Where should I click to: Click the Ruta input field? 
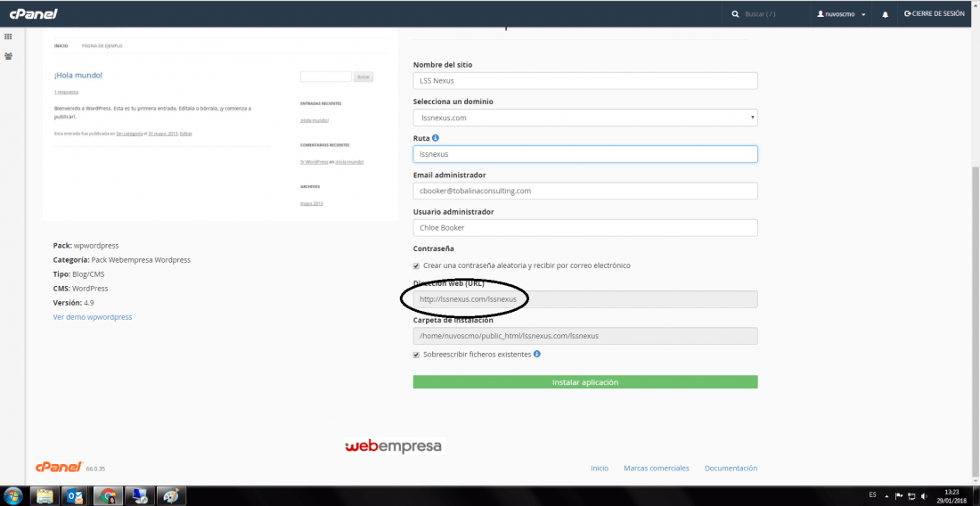click(x=585, y=154)
